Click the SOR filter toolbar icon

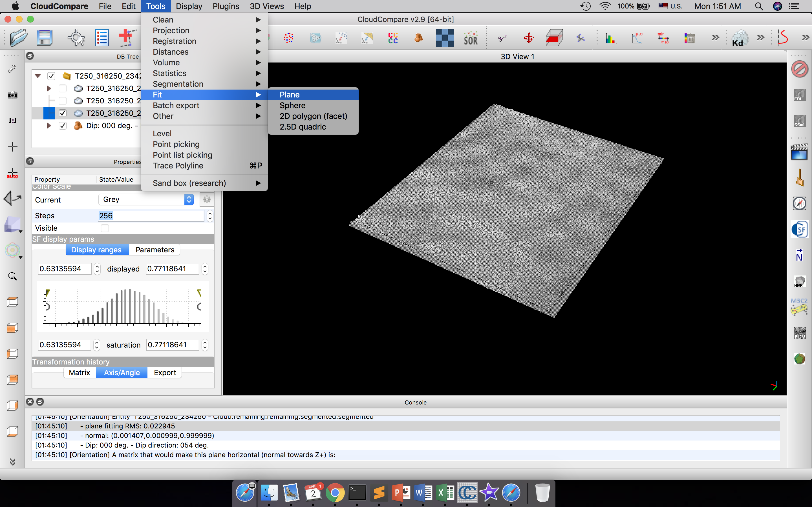click(470, 38)
